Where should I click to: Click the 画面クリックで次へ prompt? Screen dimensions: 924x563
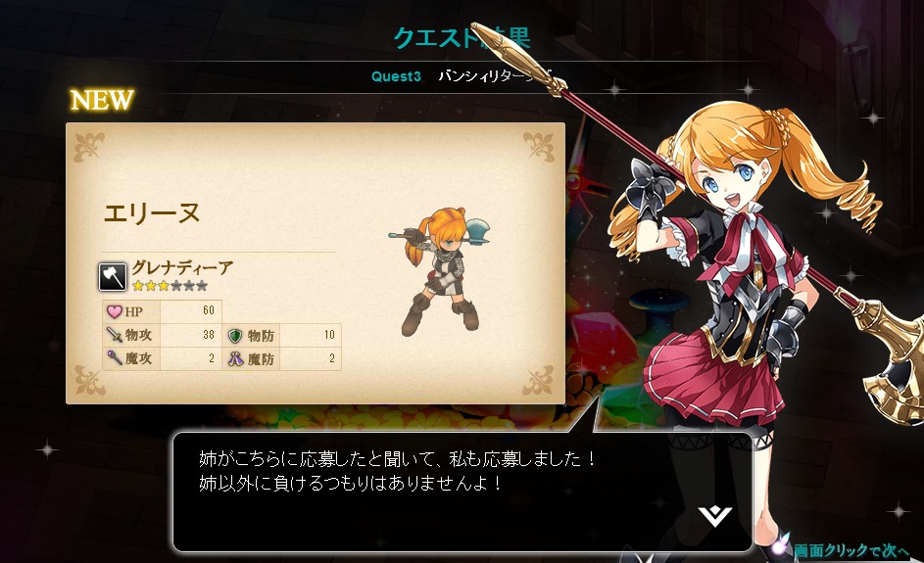click(x=851, y=551)
